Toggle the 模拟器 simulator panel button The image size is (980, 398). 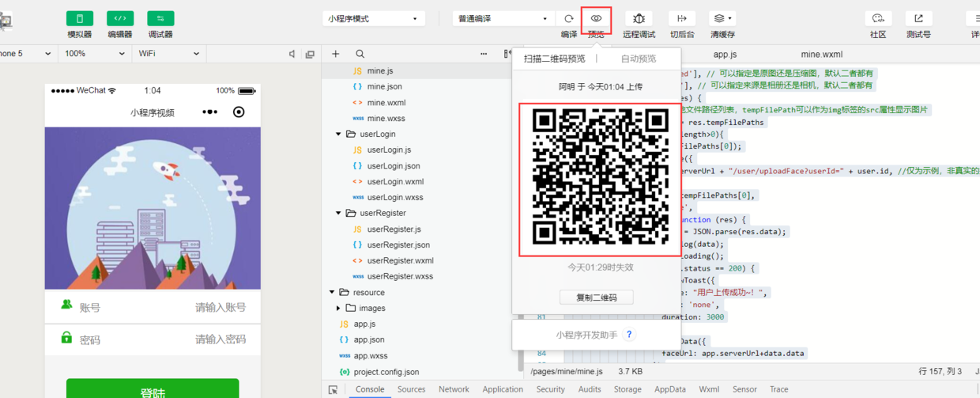point(79,18)
